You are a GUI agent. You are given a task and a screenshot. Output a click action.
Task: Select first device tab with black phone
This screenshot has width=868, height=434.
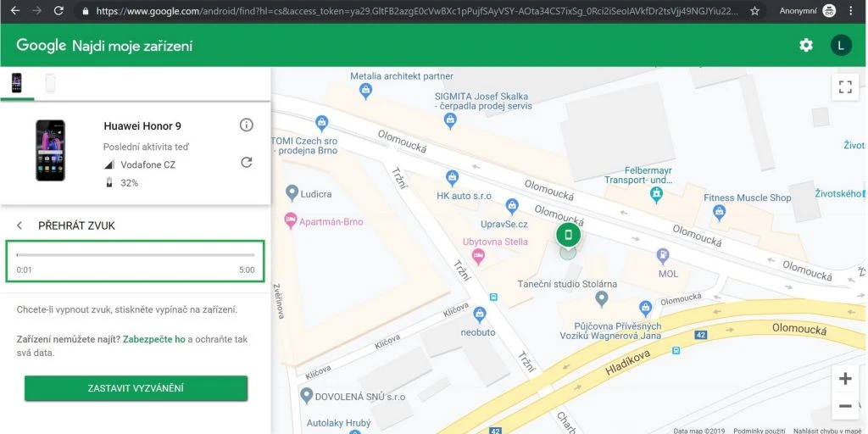tap(16, 83)
